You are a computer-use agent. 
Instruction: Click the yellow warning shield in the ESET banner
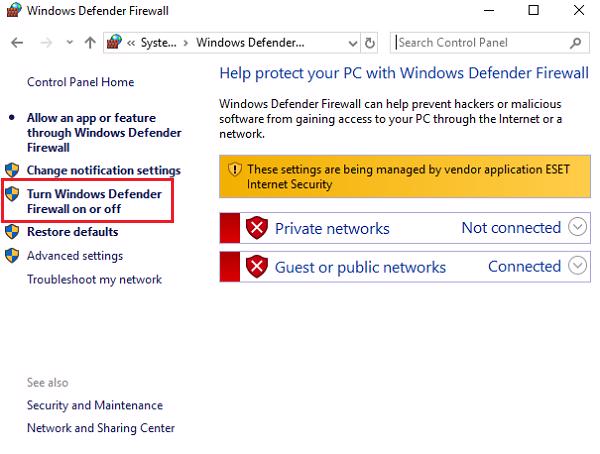coord(235,170)
